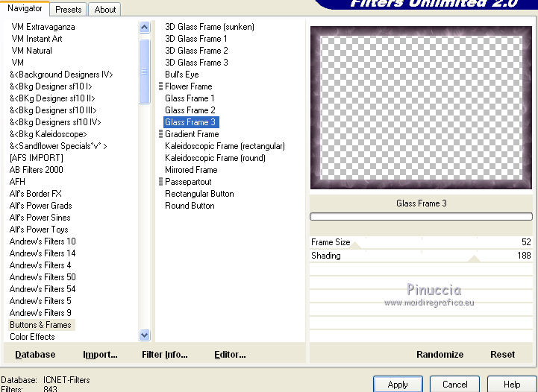Choose 3D Glass Frame (sunken) filter

point(210,27)
